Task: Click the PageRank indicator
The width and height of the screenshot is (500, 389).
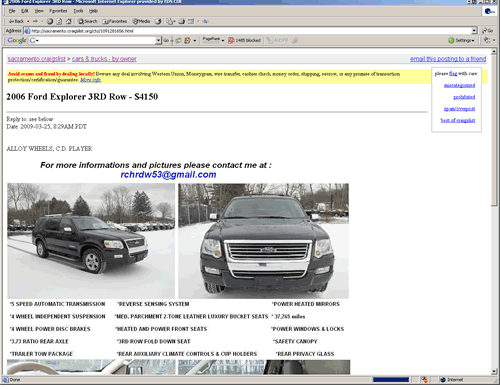Action: point(211,40)
